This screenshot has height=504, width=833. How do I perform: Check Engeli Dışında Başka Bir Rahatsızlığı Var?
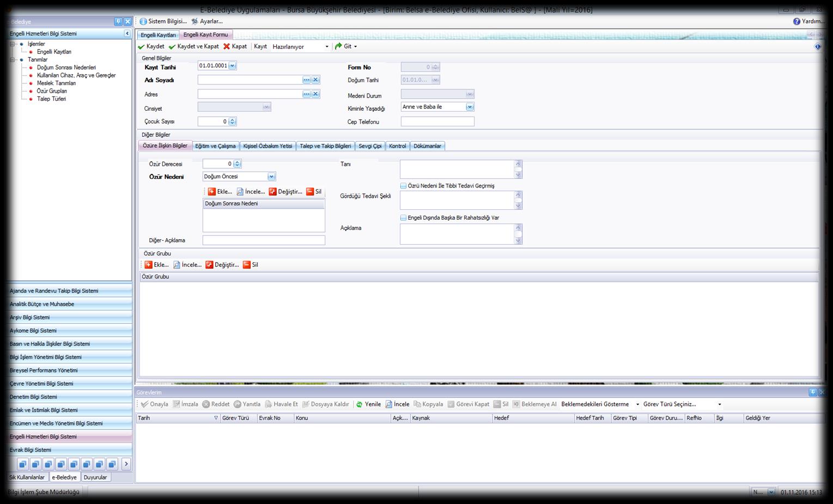point(403,217)
